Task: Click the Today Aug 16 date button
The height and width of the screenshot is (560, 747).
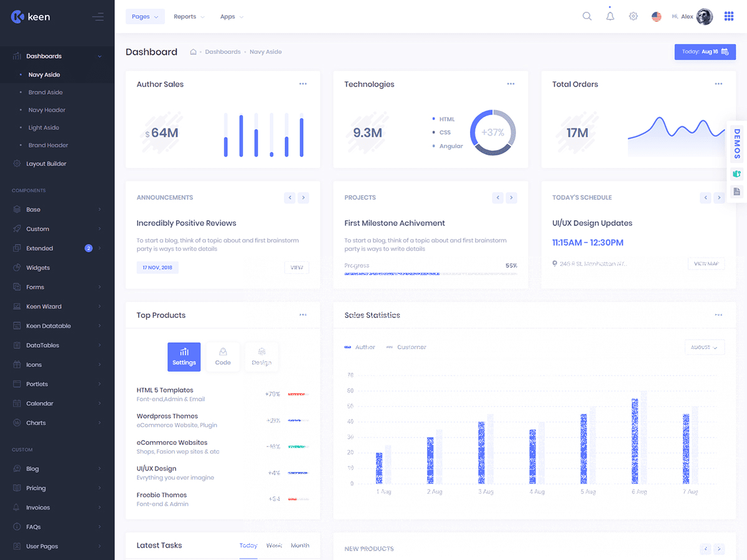Action: (x=705, y=52)
